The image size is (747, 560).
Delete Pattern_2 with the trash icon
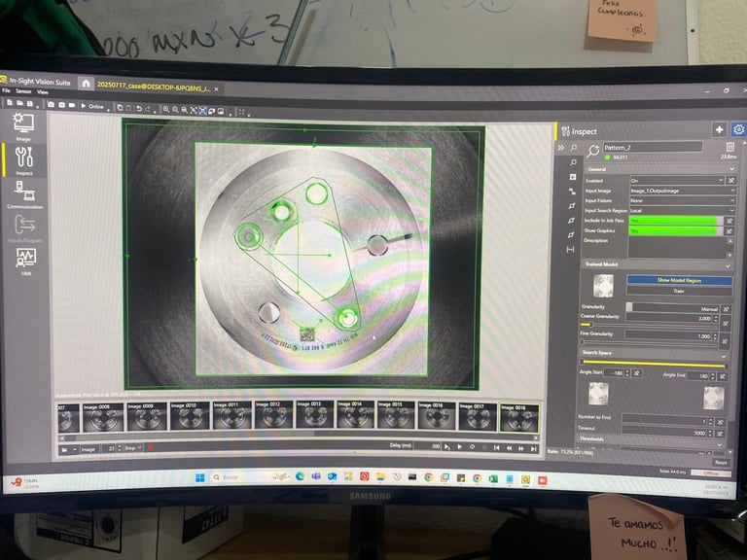tap(729, 147)
